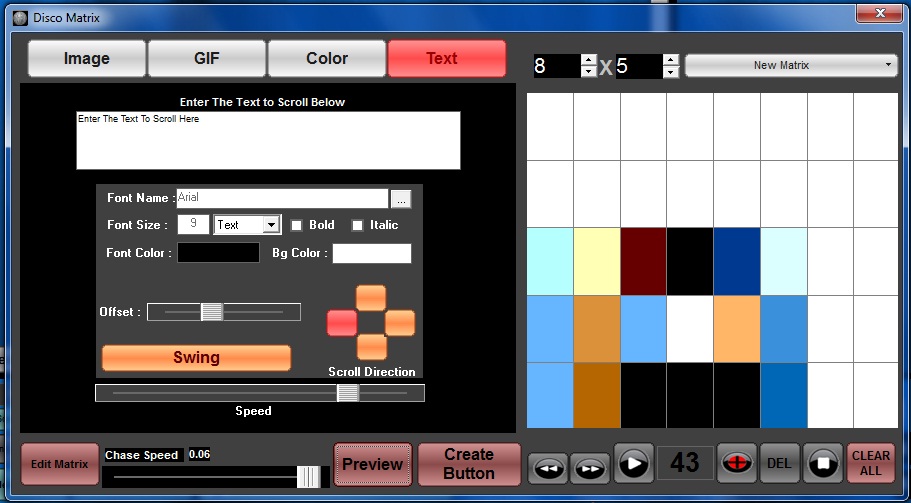
Task: Click the Create Button button
Action: click(469, 464)
